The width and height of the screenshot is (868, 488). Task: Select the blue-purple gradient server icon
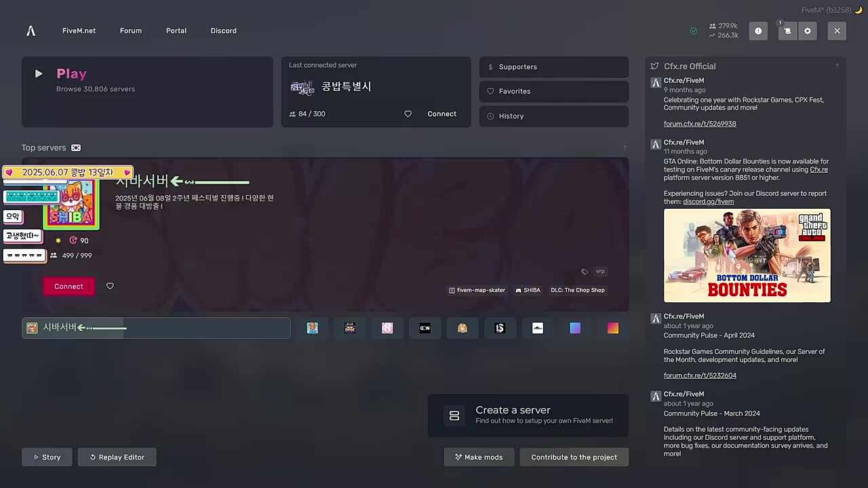tap(575, 328)
